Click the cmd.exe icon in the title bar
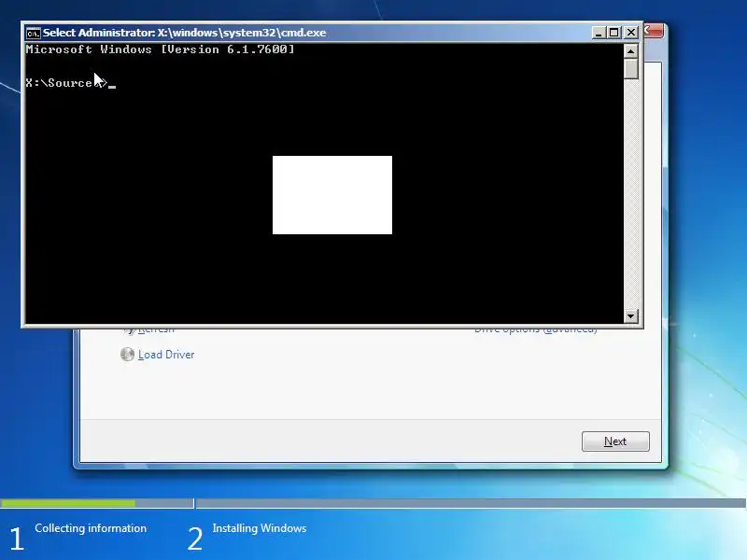 tap(34, 33)
